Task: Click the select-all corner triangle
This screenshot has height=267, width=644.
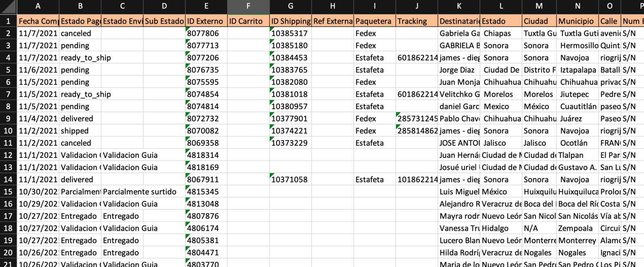Action: (x=8, y=6)
